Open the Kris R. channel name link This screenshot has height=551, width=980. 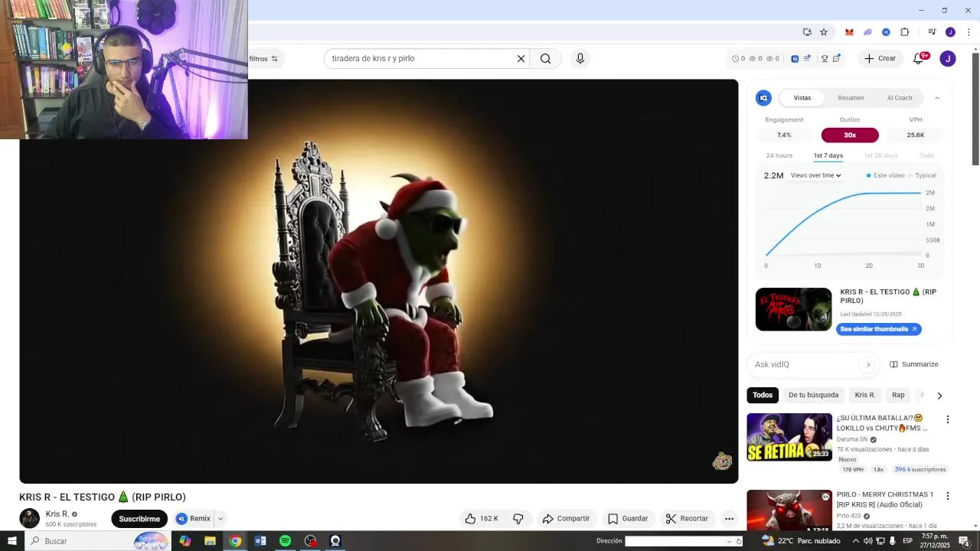[57, 514]
